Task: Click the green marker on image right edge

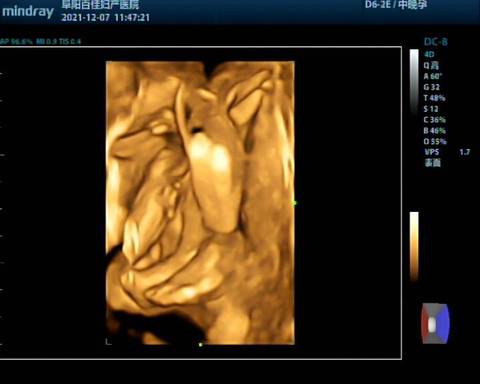Action: (294, 203)
